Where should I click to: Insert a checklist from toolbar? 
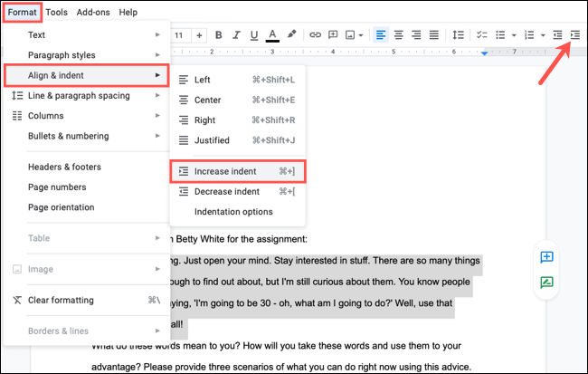(x=481, y=35)
